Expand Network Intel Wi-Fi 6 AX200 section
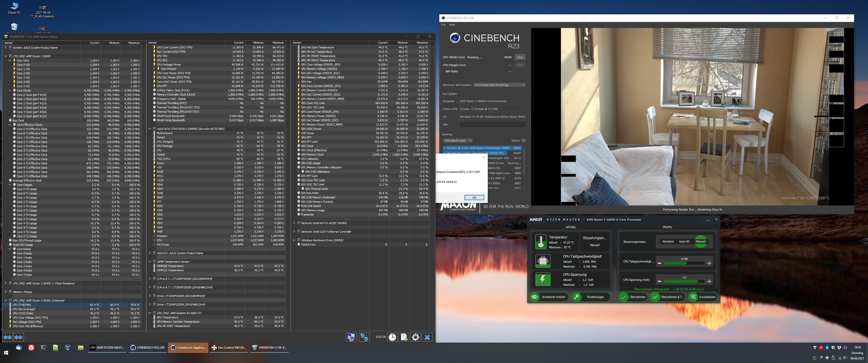868x363 pixels. (x=294, y=223)
